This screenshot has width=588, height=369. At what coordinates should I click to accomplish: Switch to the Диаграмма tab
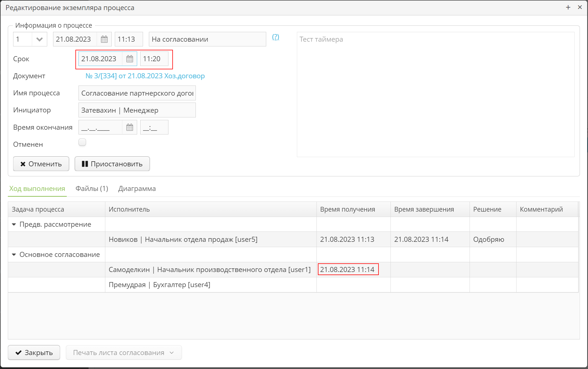pos(137,189)
